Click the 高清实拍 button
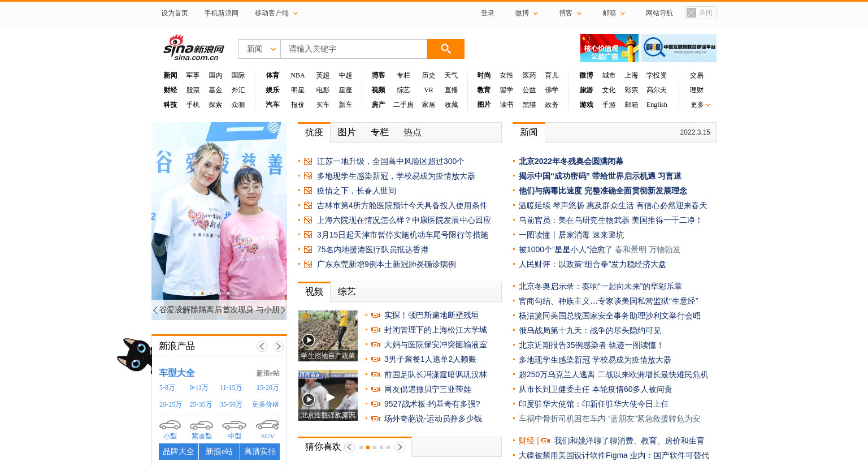 click(x=260, y=452)
